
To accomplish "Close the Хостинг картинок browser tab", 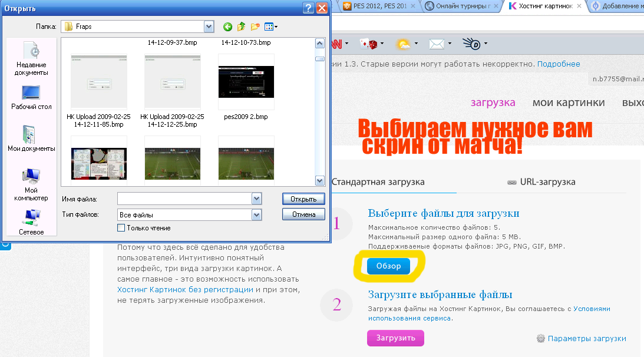I will (579, 6).
